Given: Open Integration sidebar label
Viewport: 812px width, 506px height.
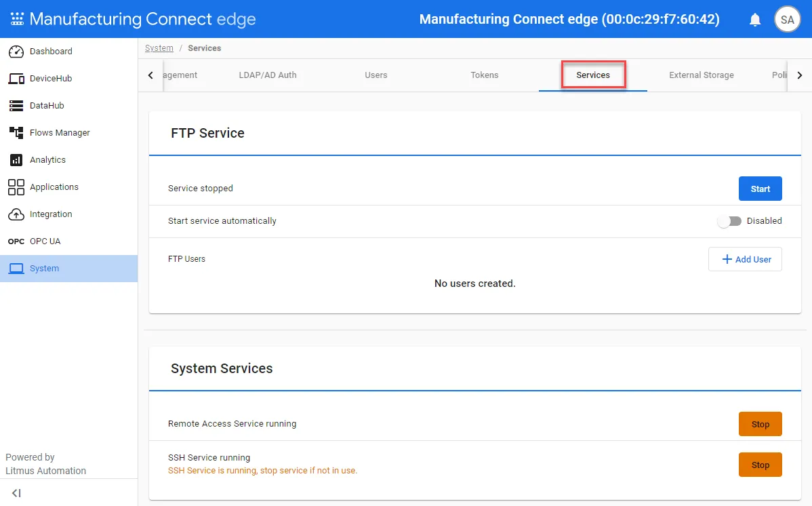Looking at the screenshot, I should click(51, 214).
